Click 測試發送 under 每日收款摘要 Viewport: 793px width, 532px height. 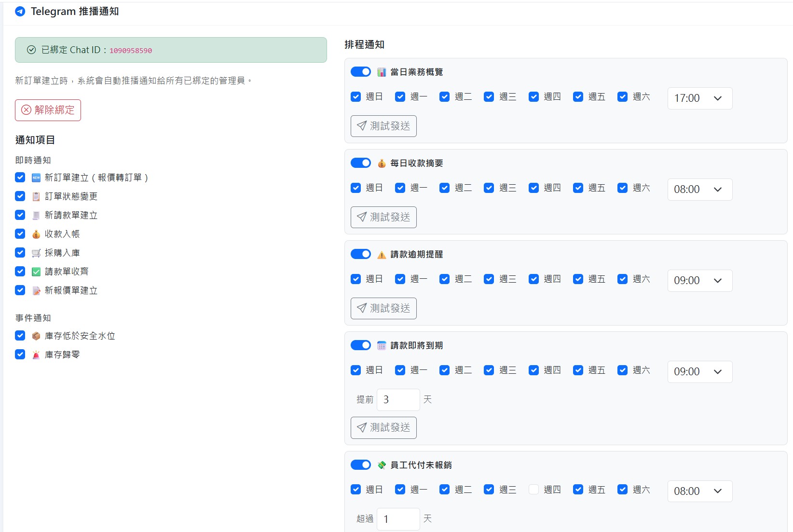click(x=383, y=217)
